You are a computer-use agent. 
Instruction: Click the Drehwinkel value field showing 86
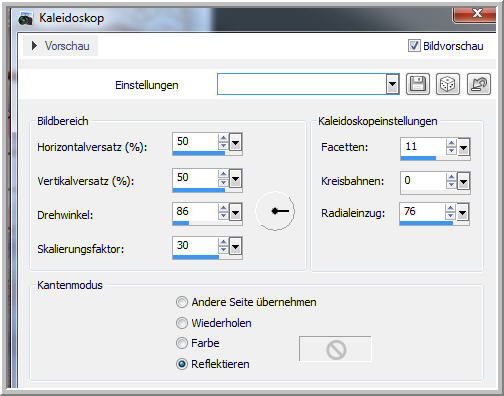(195, 212)
